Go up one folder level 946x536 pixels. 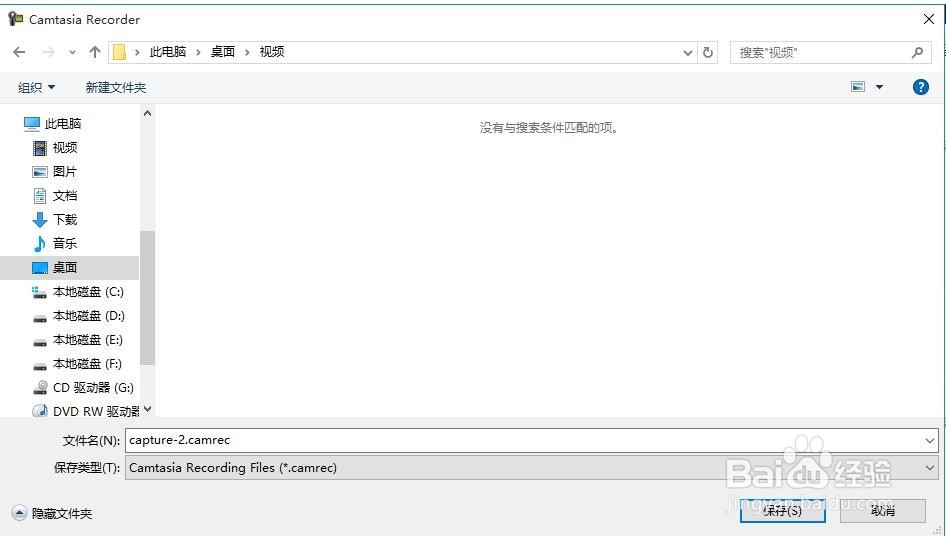point(95,53)
